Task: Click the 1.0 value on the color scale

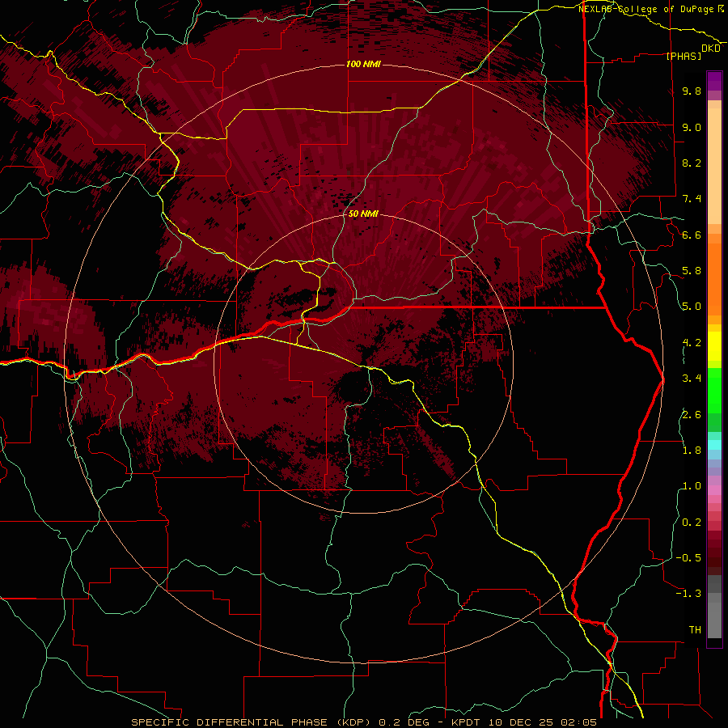Action: click(692, 486)
